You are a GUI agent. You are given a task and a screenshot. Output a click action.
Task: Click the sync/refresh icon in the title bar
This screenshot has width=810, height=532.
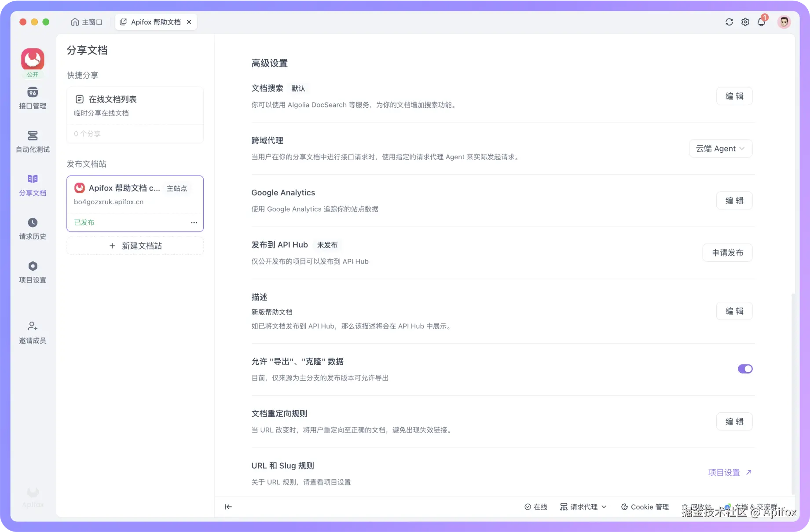pyautogui.click(x=729, y=22)
